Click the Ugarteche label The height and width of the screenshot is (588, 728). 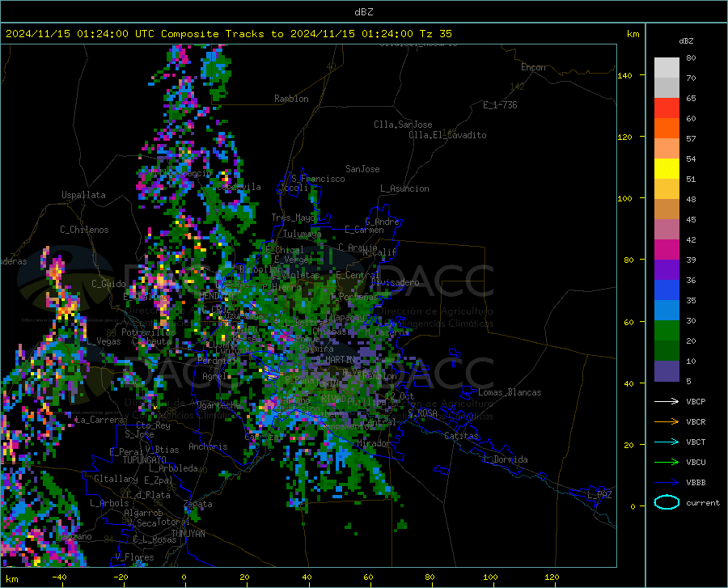coord(218,404)
